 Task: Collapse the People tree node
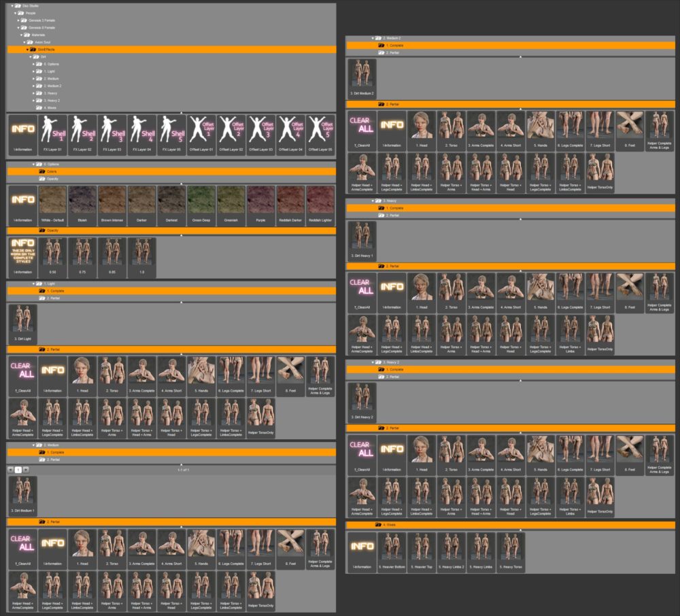click(x=14, y=13)
